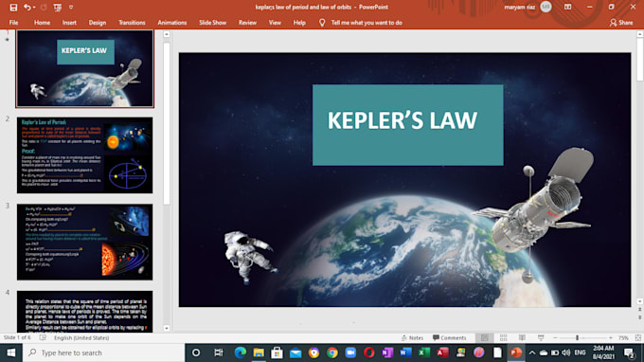
Task: Select slide 1 thumbnail titled Kepler's Law
Action: [x=84, y=68]
